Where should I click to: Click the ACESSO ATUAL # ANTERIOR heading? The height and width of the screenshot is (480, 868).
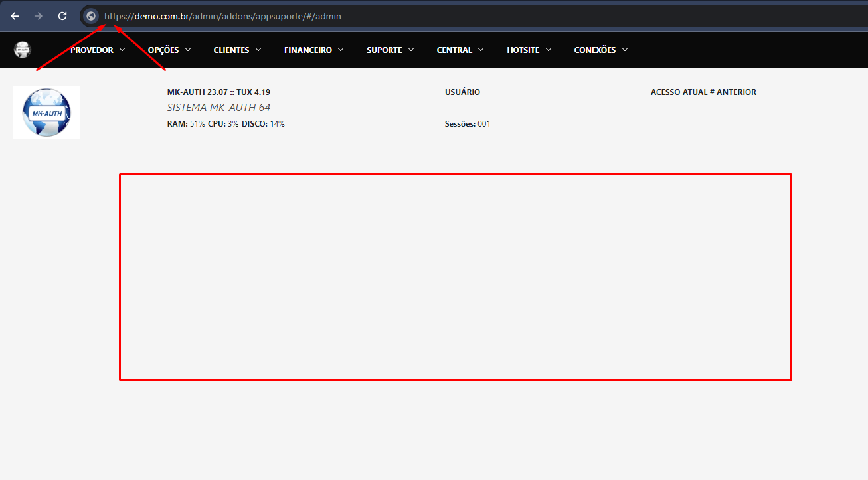tap(703, 92)
